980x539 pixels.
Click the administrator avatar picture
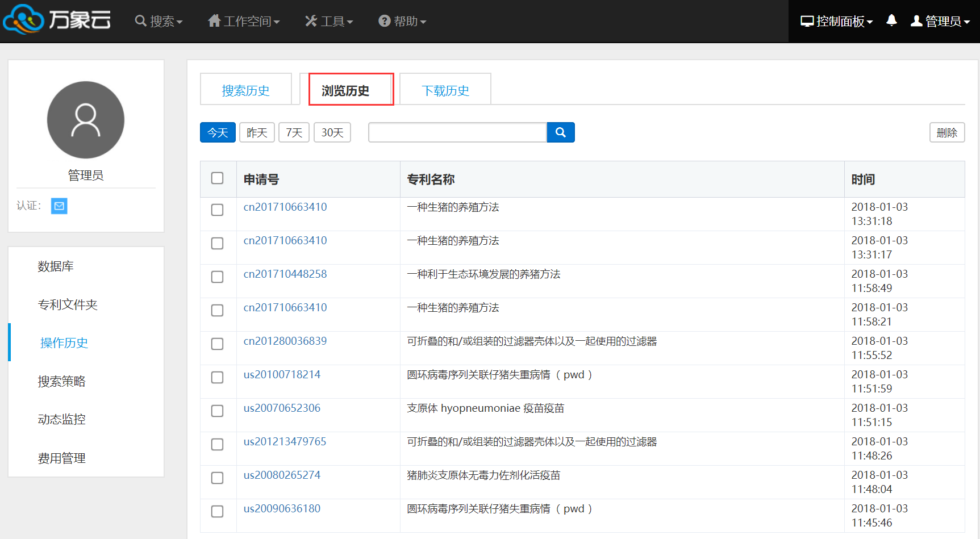click(x=86, y=120)
